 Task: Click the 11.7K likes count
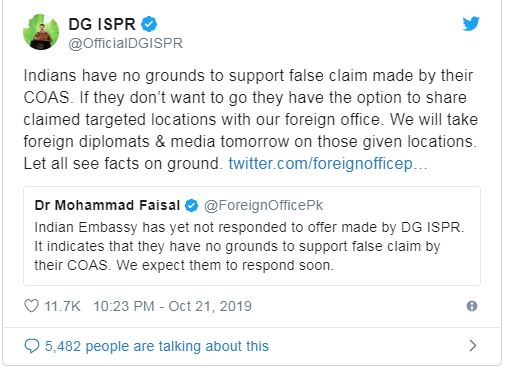[62, 306]
